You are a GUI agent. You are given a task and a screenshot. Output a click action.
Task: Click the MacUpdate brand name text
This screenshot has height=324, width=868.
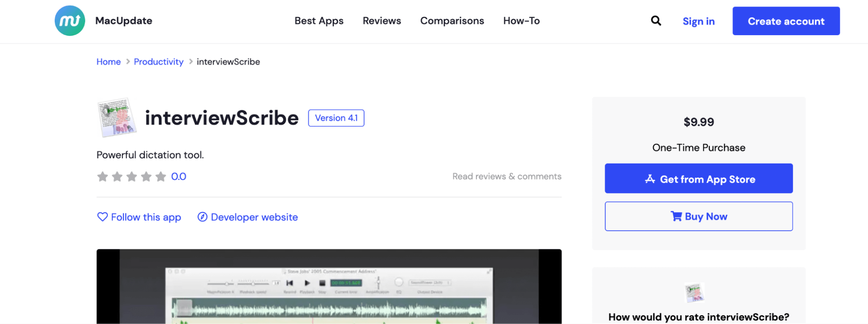124,21
